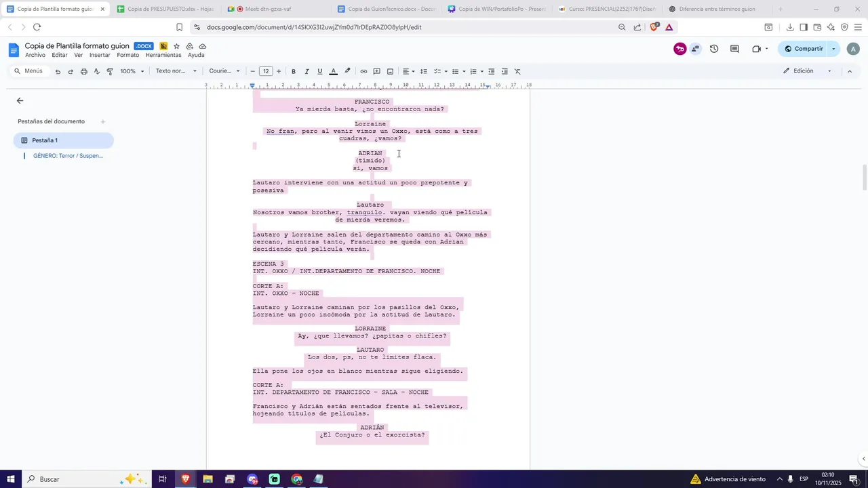Insert an image from toolbar

[390, 71]
